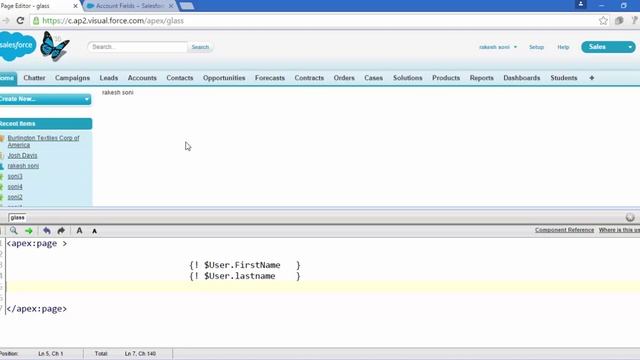Click the highlighted empty line 5 in the code editor
The height and width of the screenshot is (360, 640).
[x=322, y=287]
